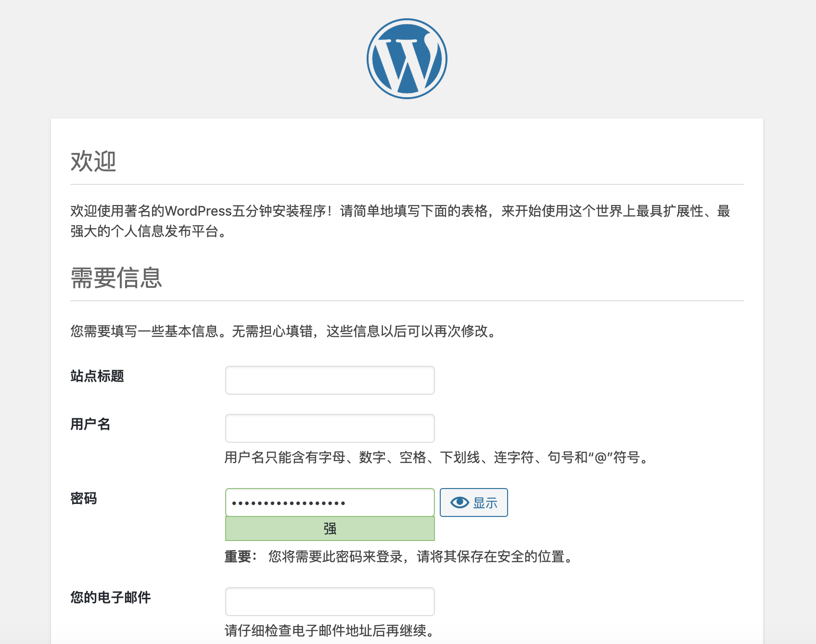Click the 站点标题 label
Image resolution: width=816 pixels, height=644 pixels.
point(97,377)
